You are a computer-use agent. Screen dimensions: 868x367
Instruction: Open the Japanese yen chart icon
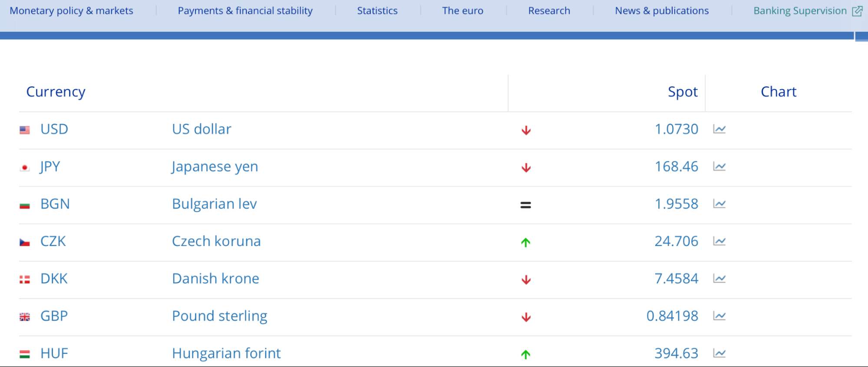click(x=719, y=167)
